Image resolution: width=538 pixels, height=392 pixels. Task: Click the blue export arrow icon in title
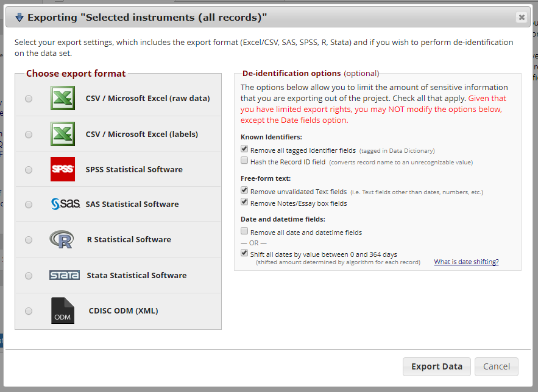tap(19, 18)
